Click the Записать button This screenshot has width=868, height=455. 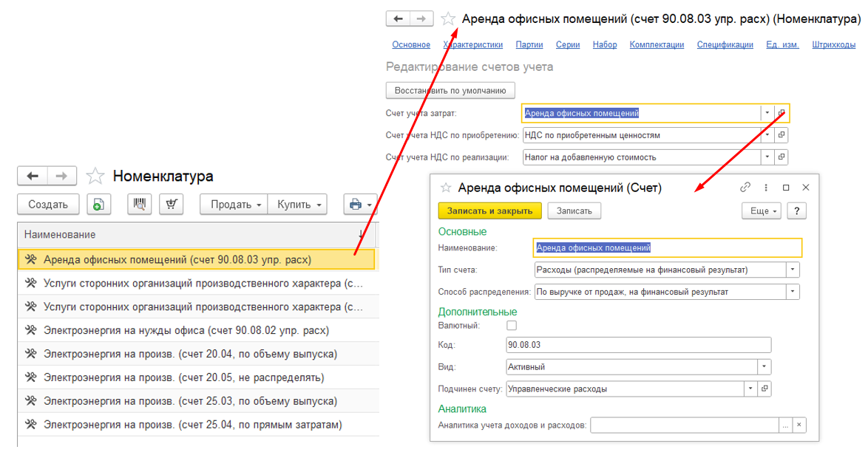tap(574, 211)
